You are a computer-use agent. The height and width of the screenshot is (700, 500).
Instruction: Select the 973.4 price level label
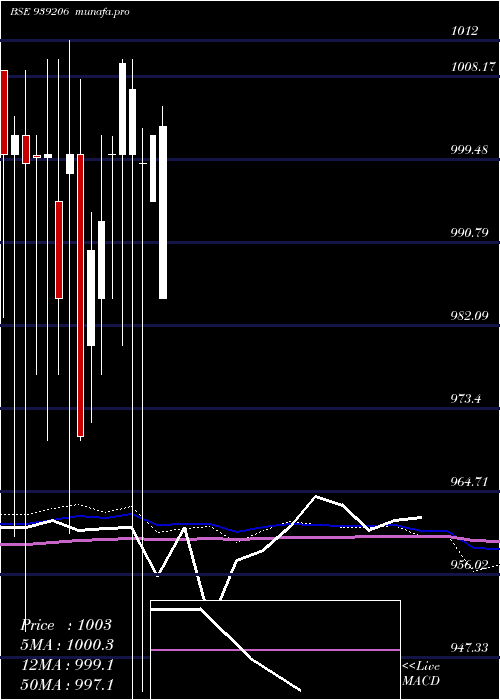[466, 398]
